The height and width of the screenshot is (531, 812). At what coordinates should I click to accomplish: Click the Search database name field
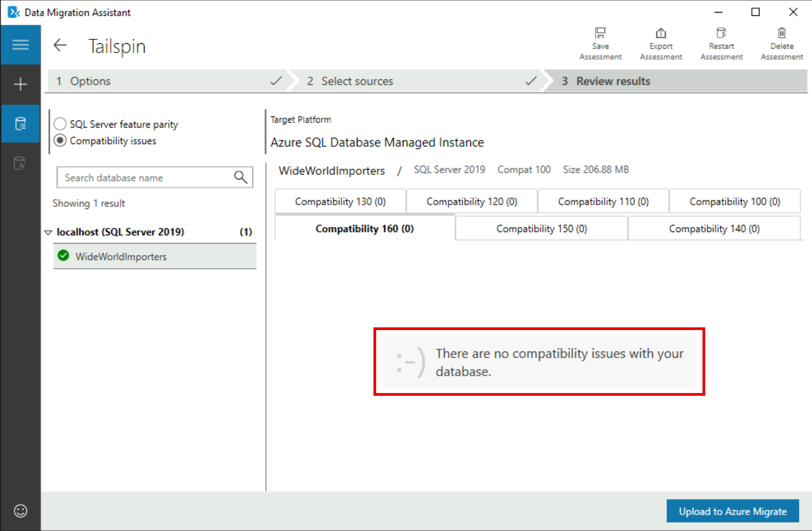[145, 178]
